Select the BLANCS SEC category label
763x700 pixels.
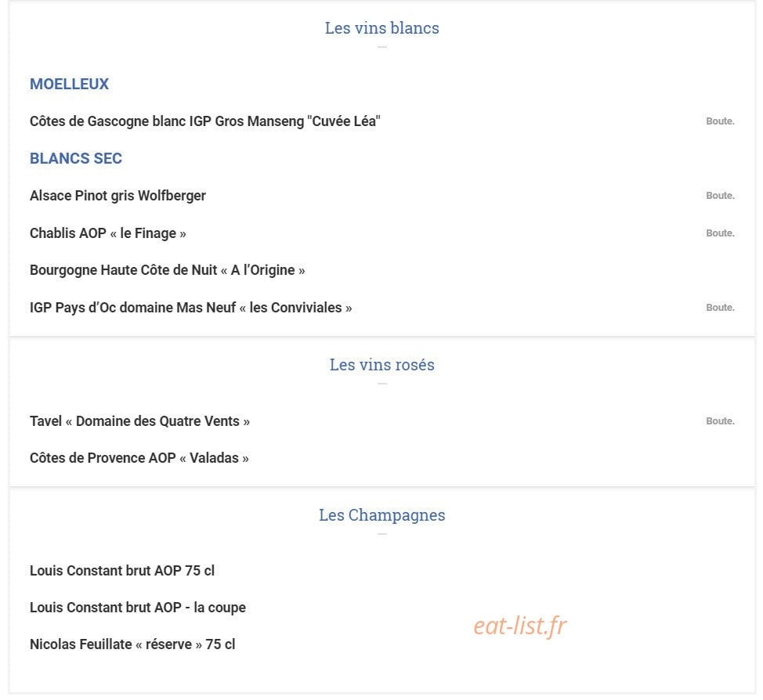pyautogui.click(x=76, y=159)
